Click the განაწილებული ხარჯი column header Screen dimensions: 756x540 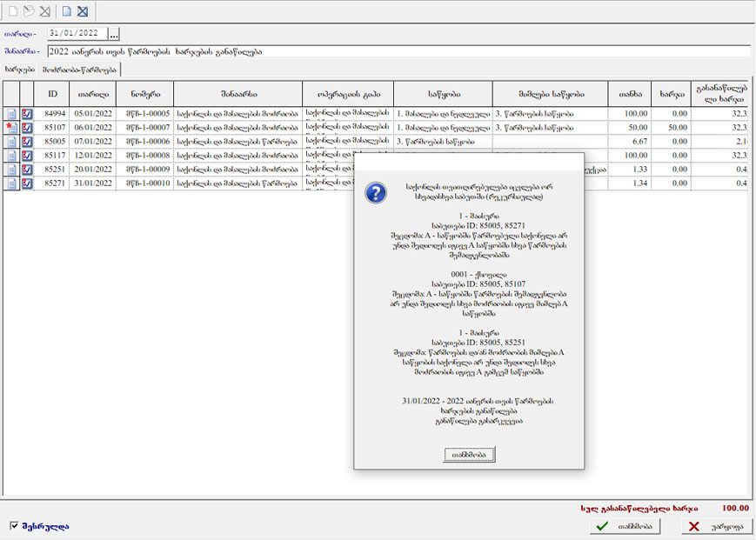point(719,95)
